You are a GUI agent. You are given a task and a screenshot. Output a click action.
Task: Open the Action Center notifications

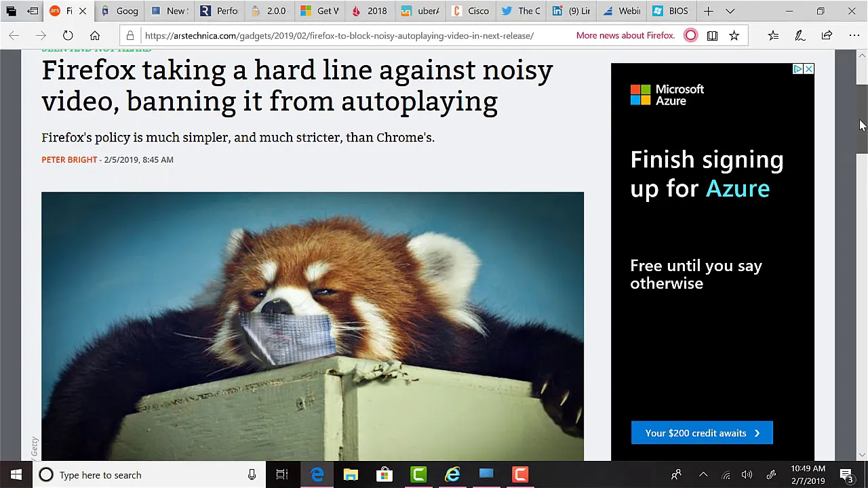(x=846, y=474)
